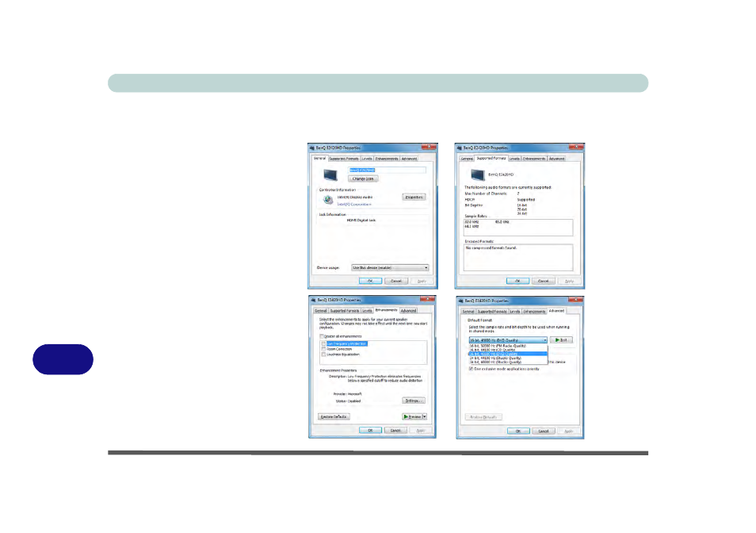Screen dimensions: 756x533
Task: Click the Sample Rates list box
Action: (x=518, y=228)
